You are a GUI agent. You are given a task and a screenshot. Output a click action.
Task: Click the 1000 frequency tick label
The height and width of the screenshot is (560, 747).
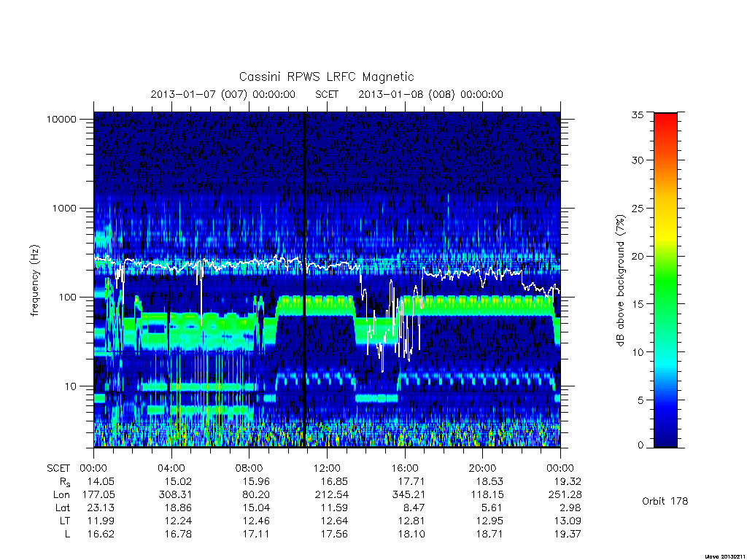tap(64, 208)
